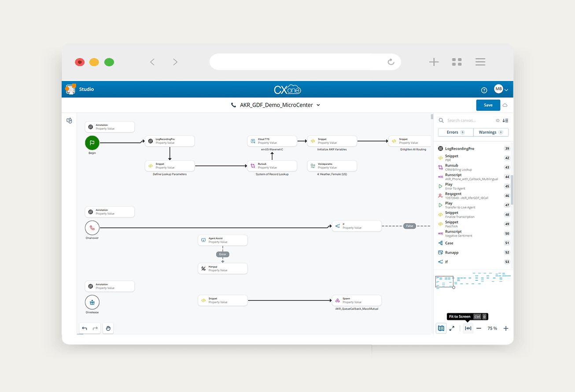Switch to the Errors tab
The height and width of the screenshot is (392, 575).
pyautogui.click(x=455, y=132)
